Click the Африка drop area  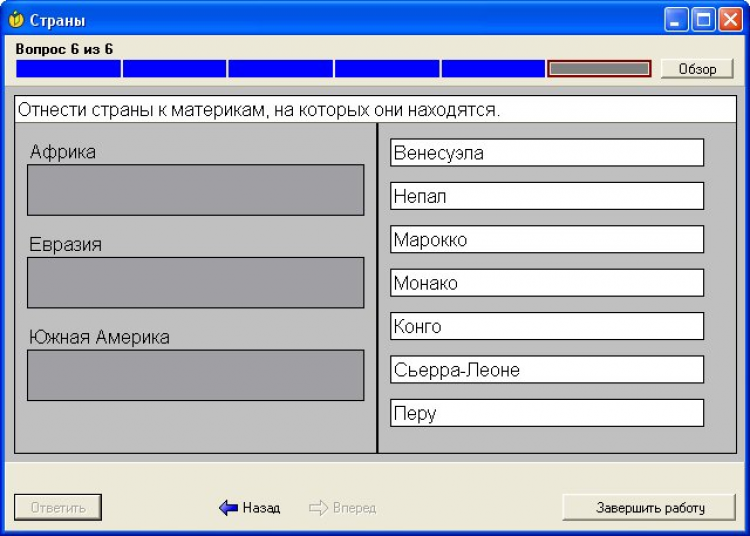pyautogui.click(x=196, y=190)
